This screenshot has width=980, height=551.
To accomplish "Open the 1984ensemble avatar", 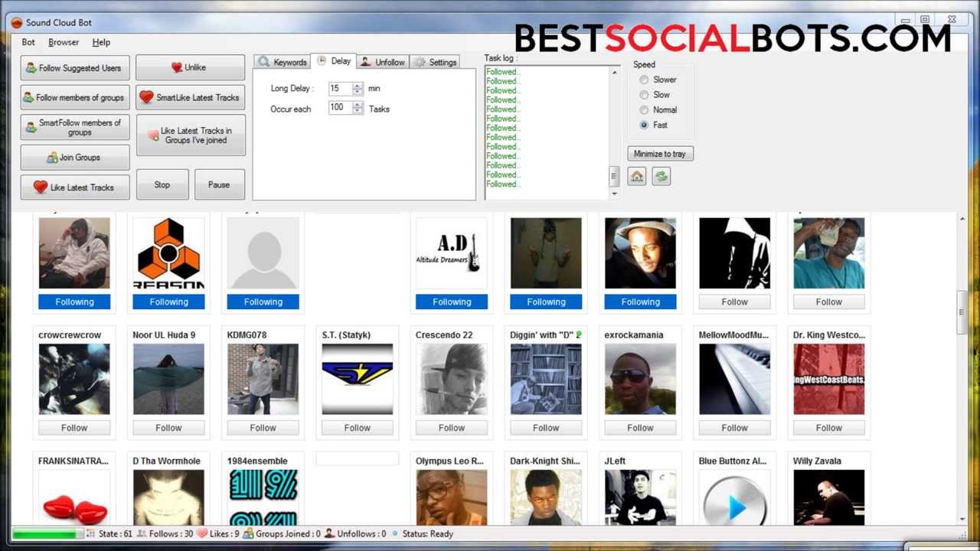I will 263,497.
